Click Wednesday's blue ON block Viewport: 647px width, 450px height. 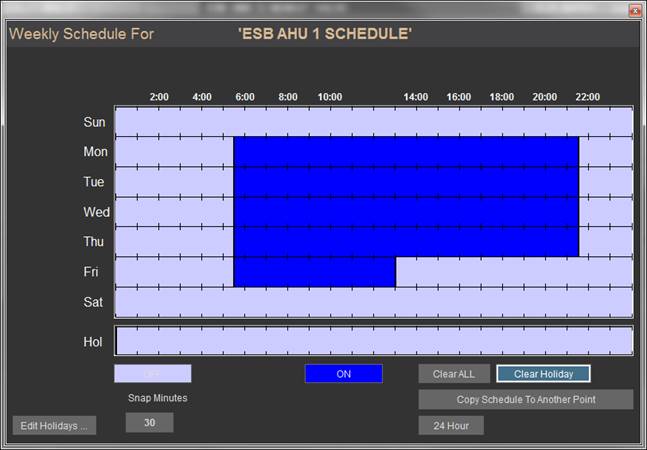coord(405,212)
